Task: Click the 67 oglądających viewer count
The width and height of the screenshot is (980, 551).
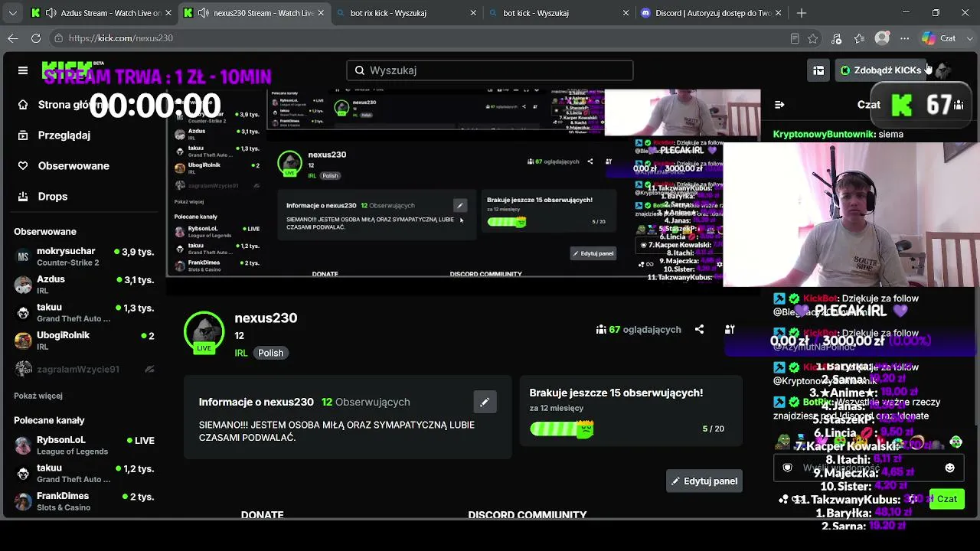Action: 639,330
